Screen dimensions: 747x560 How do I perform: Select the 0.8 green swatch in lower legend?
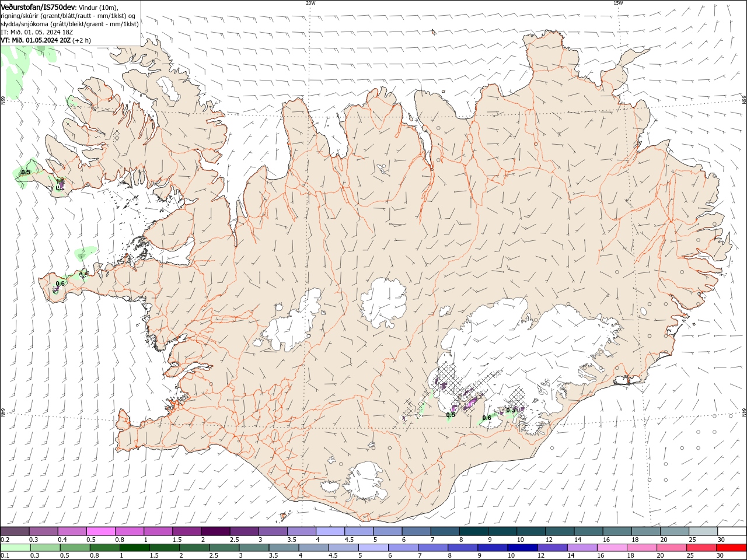click(x=104, y=548)
